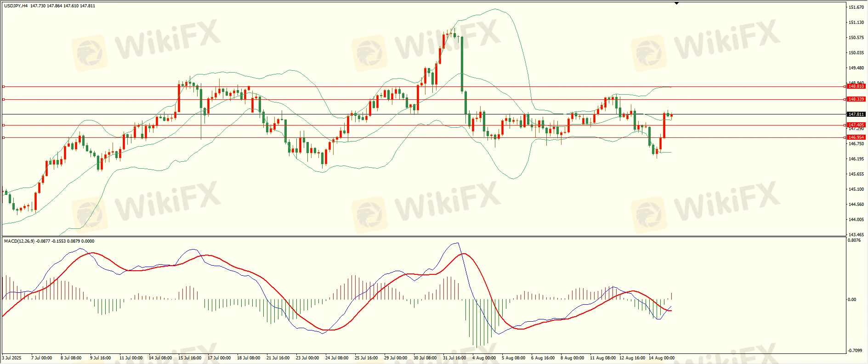Click the chart shift triangle marker at top
The height and width of the screenshot is (364, 868).
676,3
